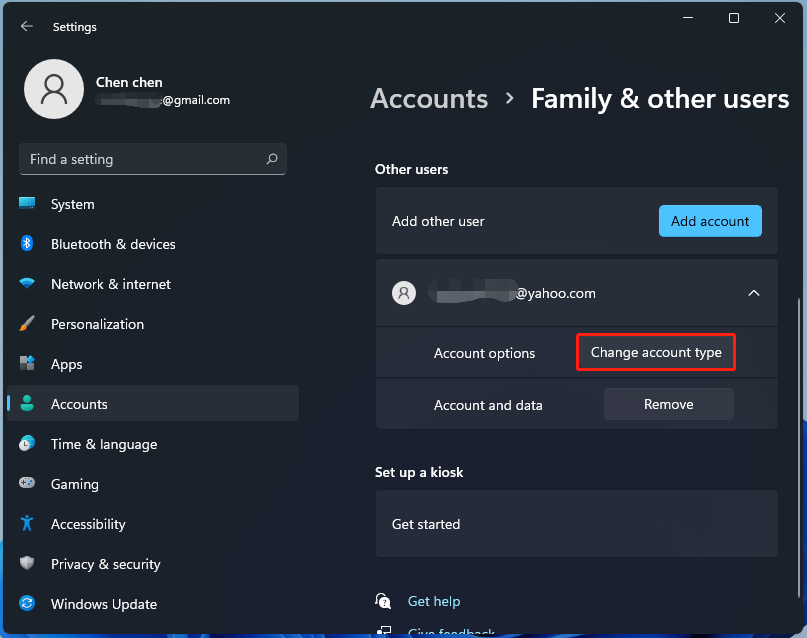Open Privacy & security settings

tap(105, 564)
